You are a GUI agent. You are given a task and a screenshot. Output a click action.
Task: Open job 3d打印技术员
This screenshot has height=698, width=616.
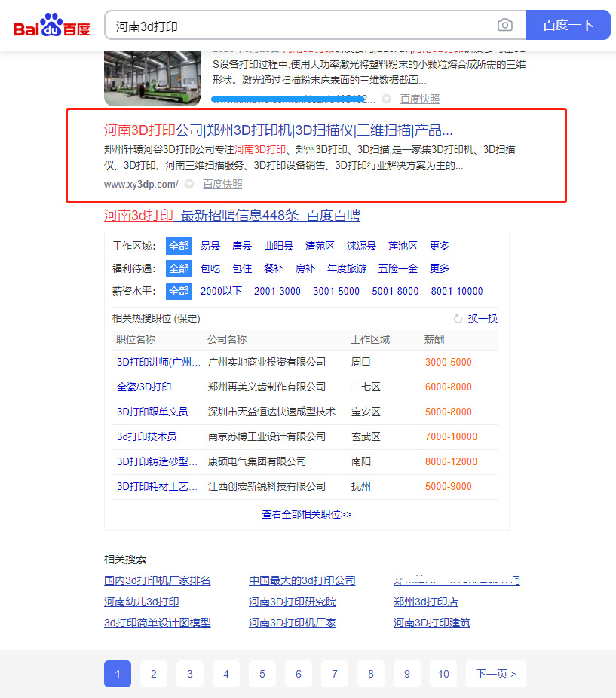click(x=146, y=436)
